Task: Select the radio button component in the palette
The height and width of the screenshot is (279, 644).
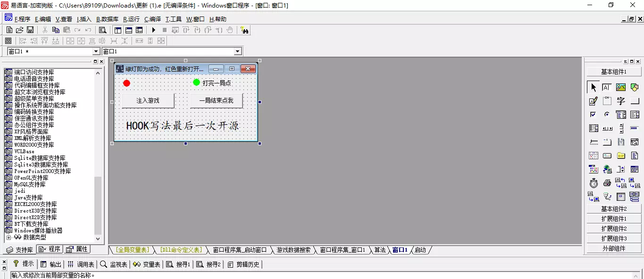Action: click(607, 115)
